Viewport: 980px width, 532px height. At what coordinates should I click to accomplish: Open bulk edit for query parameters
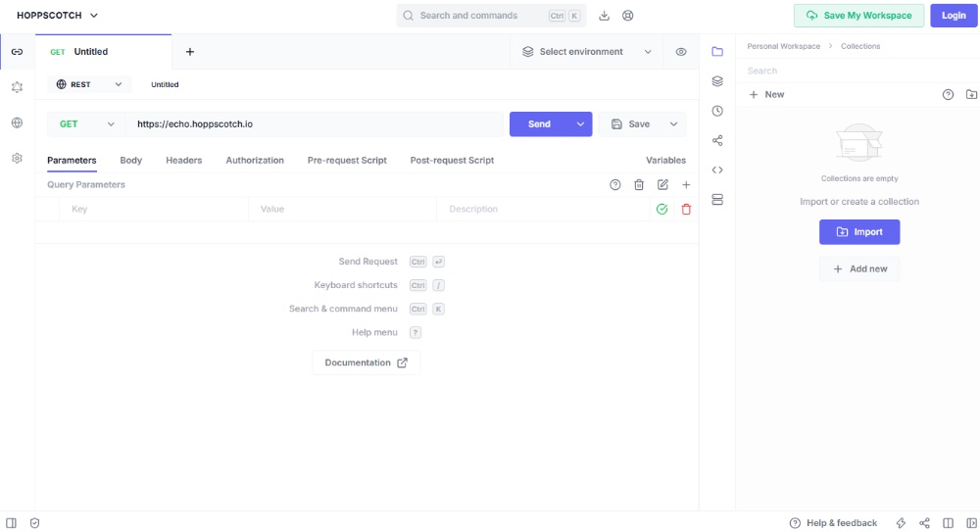[x=662, y=184]
